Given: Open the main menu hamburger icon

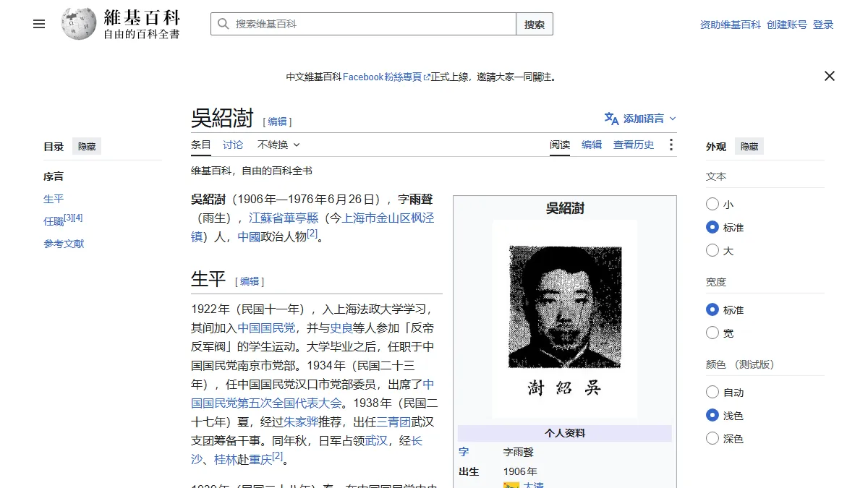Looking at the screenshot, I should (x=39, y=24).
